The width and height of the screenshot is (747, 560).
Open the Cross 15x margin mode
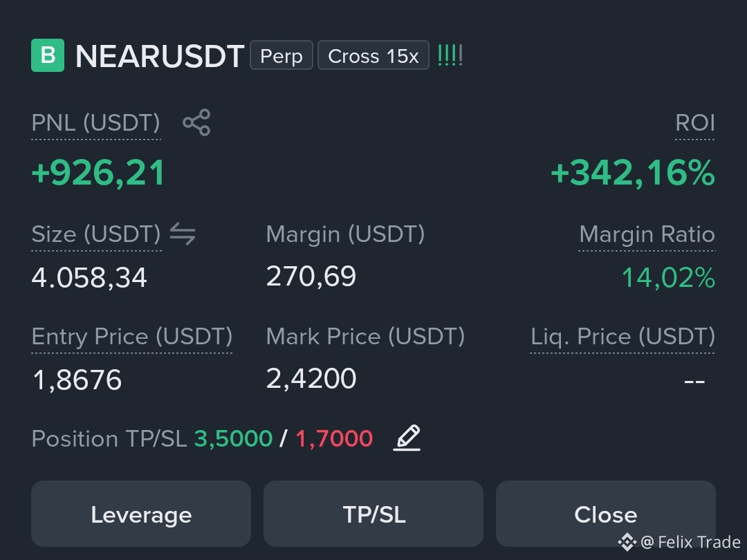pyautogui.click(x=373, y=55)
